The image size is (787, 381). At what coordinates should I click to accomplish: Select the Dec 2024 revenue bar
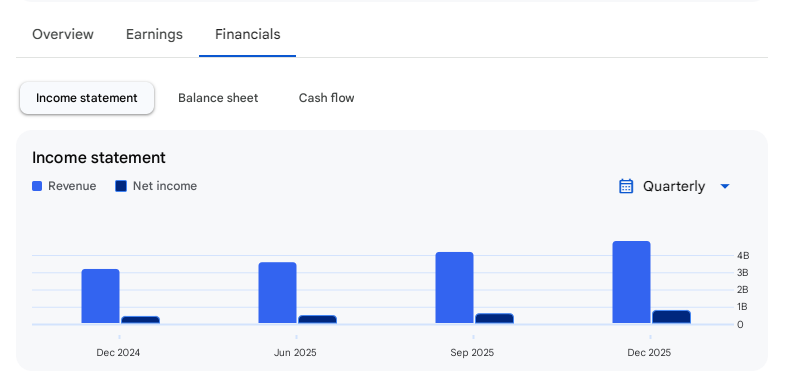tap(100, 296)
